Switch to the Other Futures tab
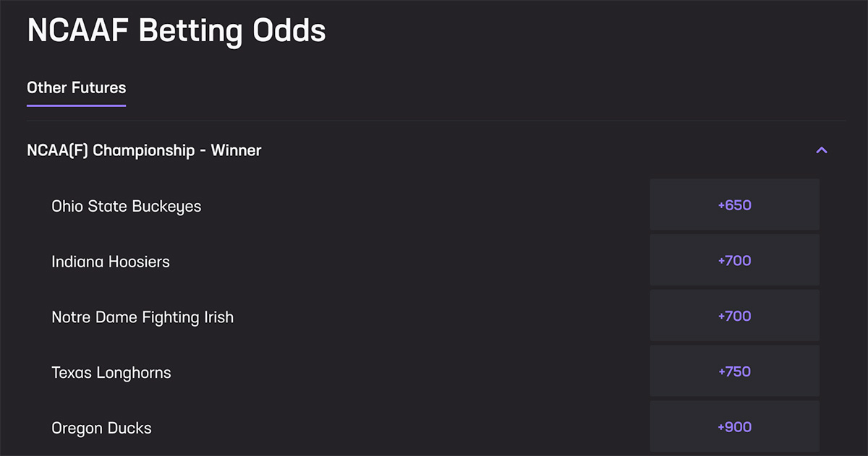 (x=76, y=87)
